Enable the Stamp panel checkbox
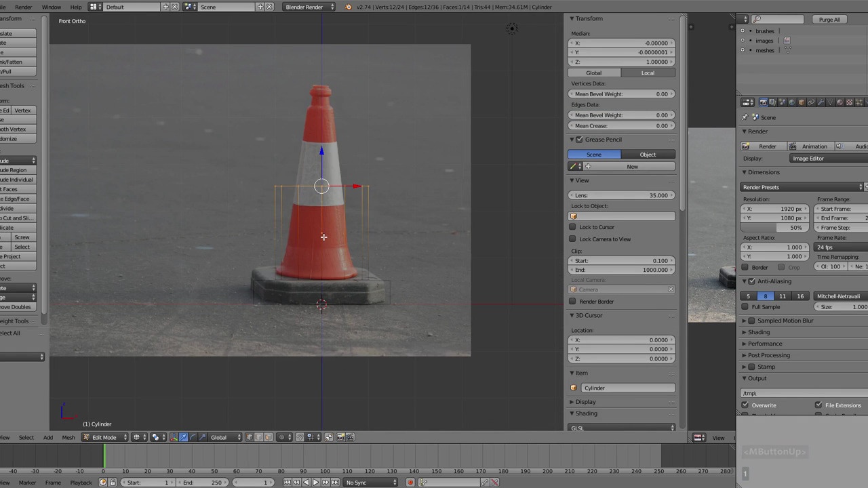The image size is (868, 488). click(x=751, y=367)
